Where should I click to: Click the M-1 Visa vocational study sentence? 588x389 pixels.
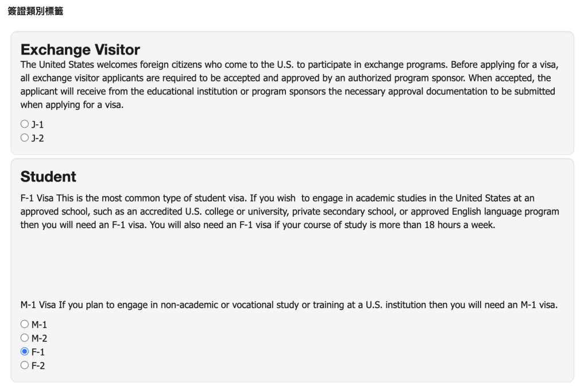[x=287, y=305]
